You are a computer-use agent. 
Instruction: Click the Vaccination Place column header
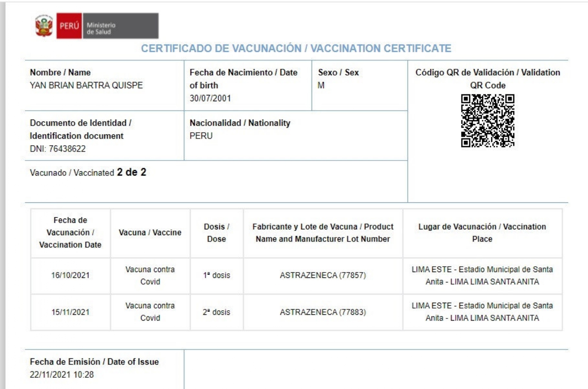(482, 233)
